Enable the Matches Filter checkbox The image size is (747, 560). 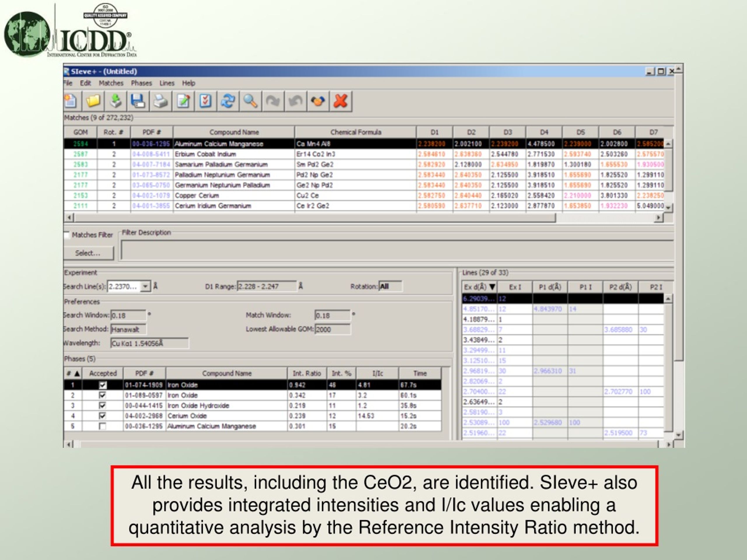click(x=66, y=235)
